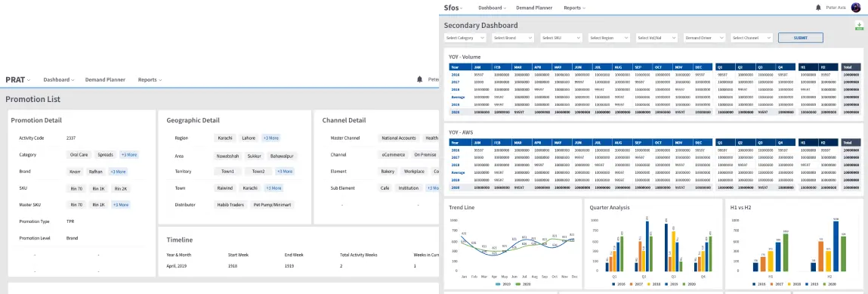Click the Oral Care category chip

click(x=79, y=155)
